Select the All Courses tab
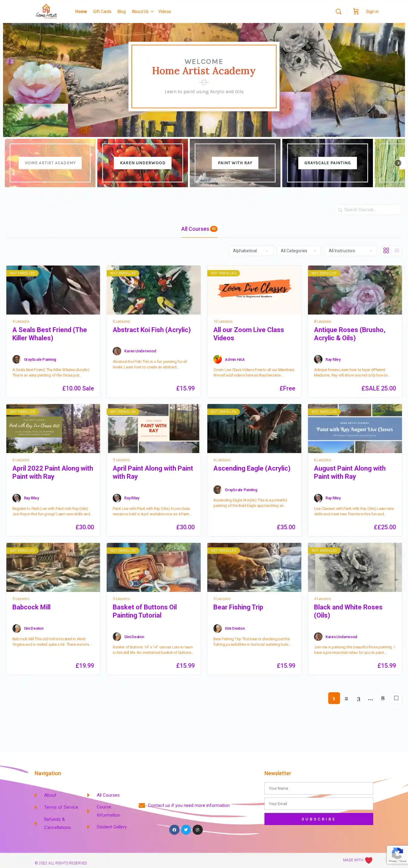Screen dimensions: 408x868 point(199,229)
